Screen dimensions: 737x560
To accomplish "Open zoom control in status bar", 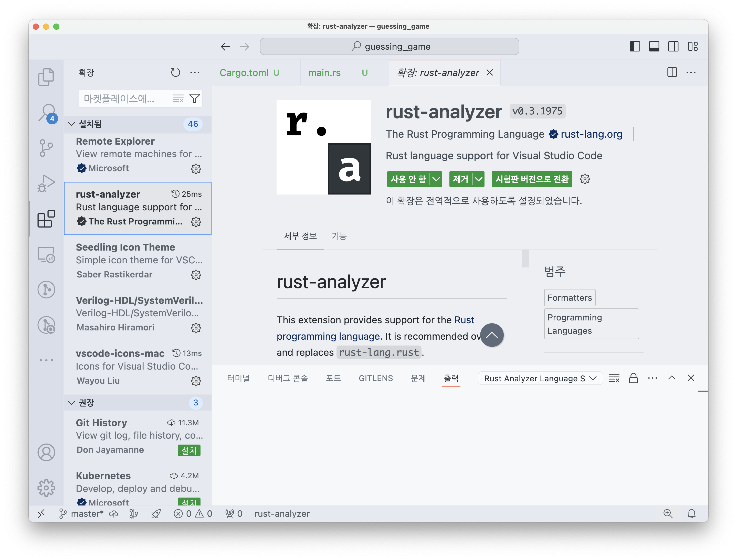I will (668, 514).
